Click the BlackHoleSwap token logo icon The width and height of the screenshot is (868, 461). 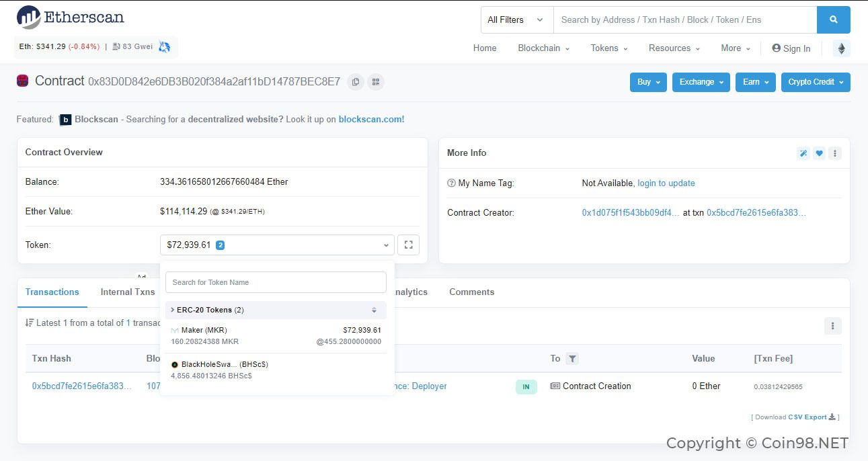[x=175, y=365]
